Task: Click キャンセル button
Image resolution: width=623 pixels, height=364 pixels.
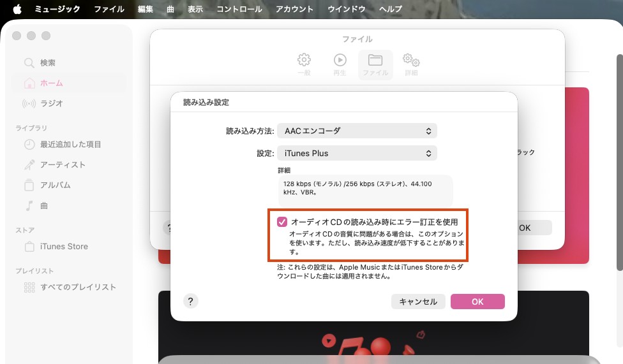Action: [418, 302]
